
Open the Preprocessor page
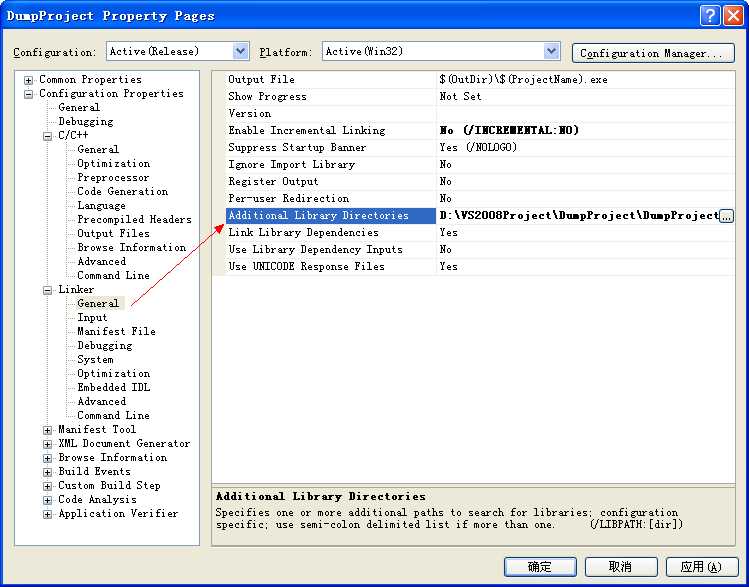tap(113, 177)
